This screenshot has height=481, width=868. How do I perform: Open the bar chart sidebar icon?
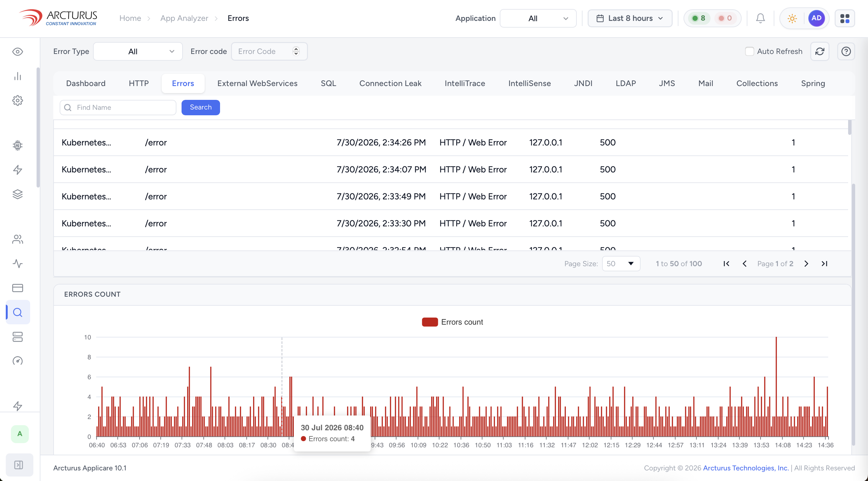click(18, 76)
